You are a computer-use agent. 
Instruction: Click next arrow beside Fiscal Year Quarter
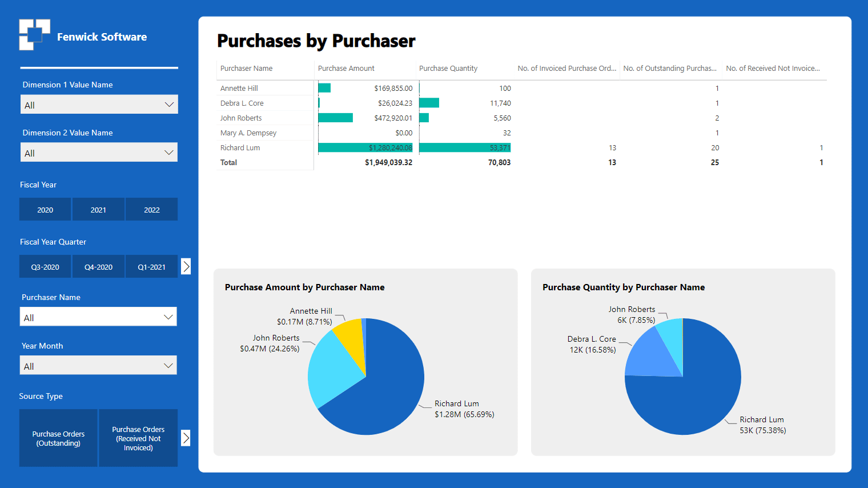tap(186, 266)
